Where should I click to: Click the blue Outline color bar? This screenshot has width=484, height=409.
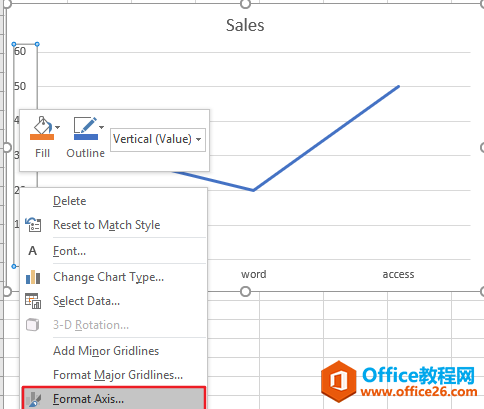tap(86, 137)
